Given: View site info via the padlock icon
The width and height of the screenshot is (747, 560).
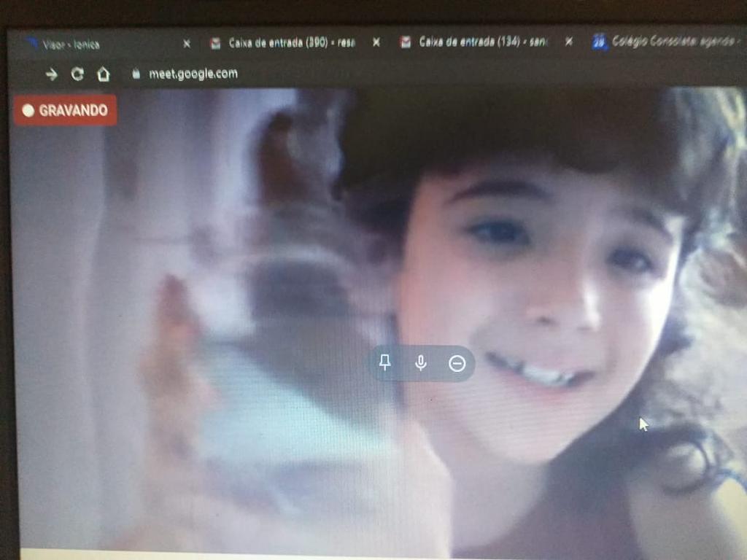Looking at the screenshot, I should click(136, 74).
